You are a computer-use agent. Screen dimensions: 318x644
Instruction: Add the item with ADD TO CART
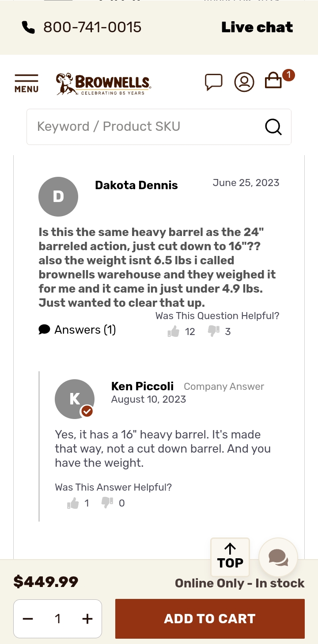click(210, 619)
